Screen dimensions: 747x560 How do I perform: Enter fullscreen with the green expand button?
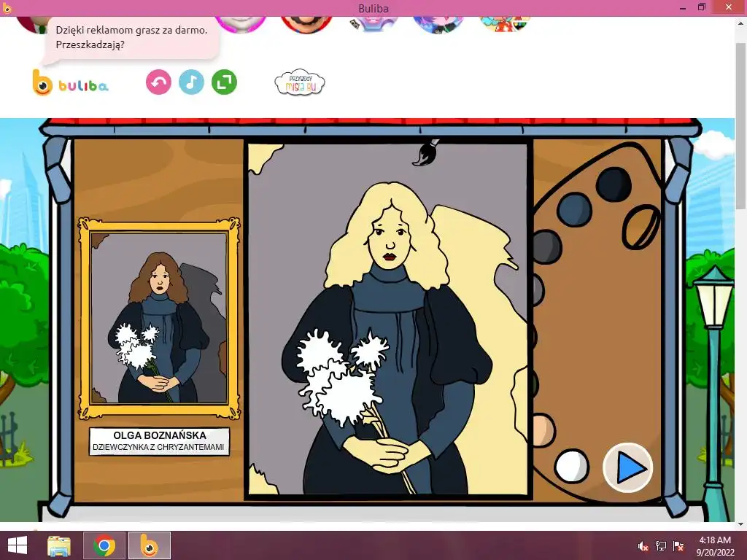224,82
